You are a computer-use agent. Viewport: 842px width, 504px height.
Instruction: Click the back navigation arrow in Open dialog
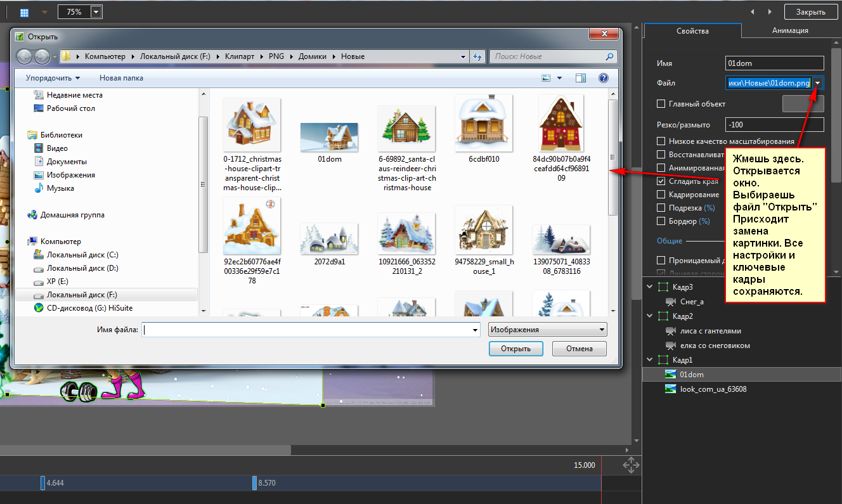(24, 56)
